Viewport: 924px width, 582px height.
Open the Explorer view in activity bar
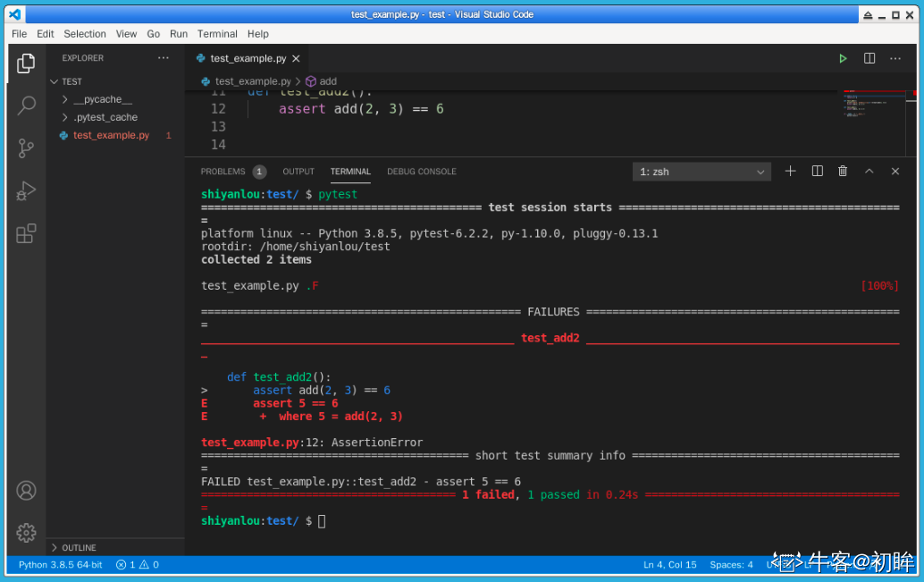point(26,63)
